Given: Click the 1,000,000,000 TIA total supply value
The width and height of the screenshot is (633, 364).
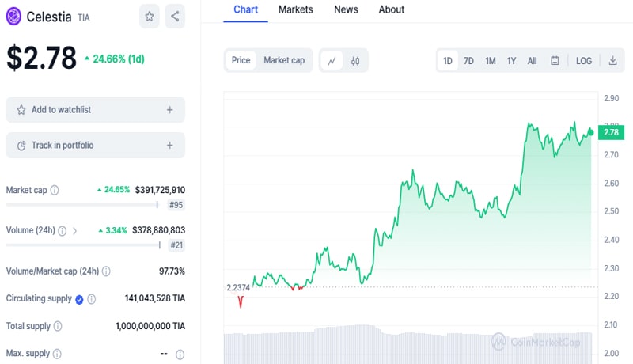Looking at the screenshot, I should point(150,326).
